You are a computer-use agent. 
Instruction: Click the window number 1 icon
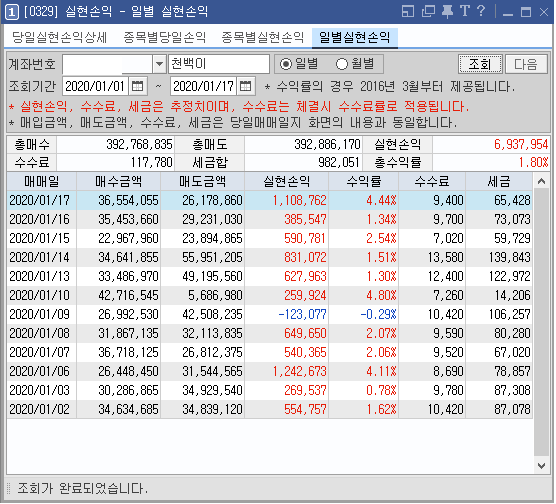11,12
